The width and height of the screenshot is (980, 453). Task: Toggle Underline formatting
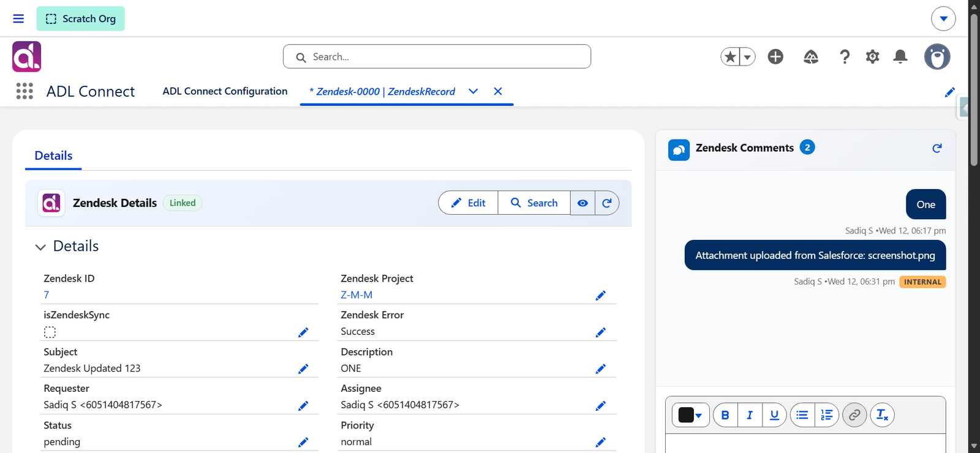[x=774, y=415]
